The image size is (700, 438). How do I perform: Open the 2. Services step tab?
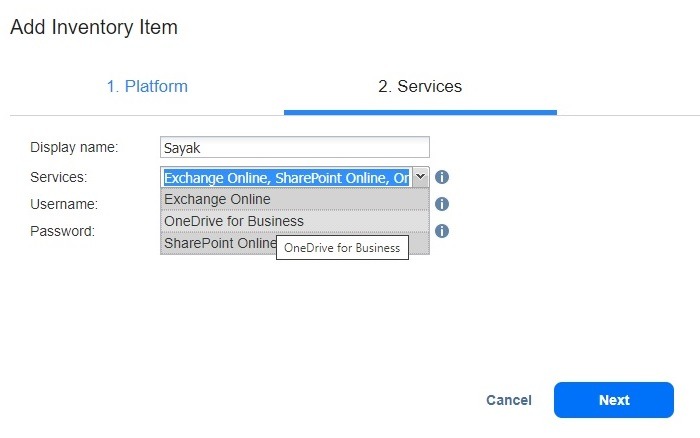(420, 86)
